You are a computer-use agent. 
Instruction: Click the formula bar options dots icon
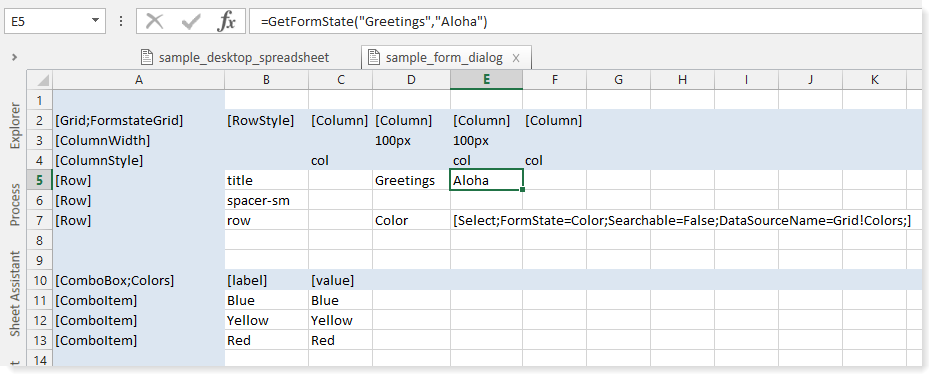pyautogui.click(x=121, y=21)
